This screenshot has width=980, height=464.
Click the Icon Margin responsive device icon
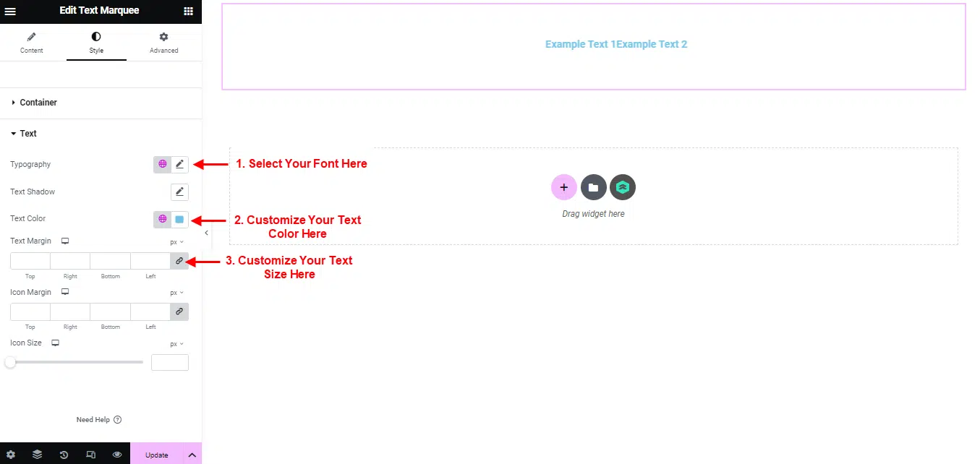(64, 292)
